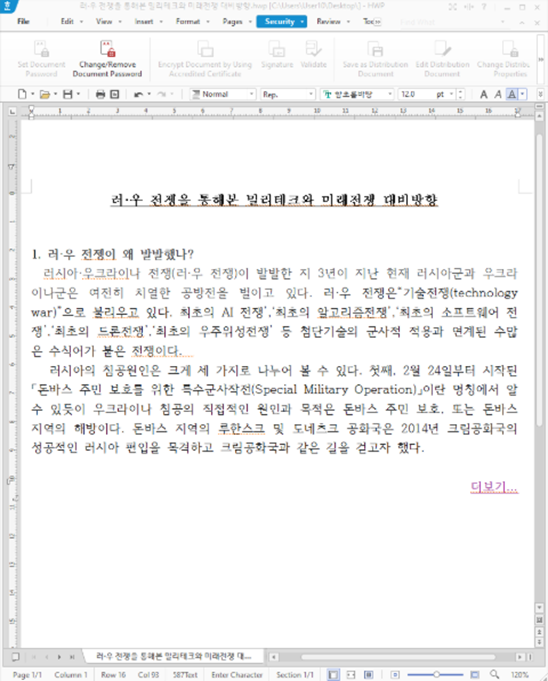
Task: Open the Security menu tab
Action: pyautogui.click(x=281, y=21)
